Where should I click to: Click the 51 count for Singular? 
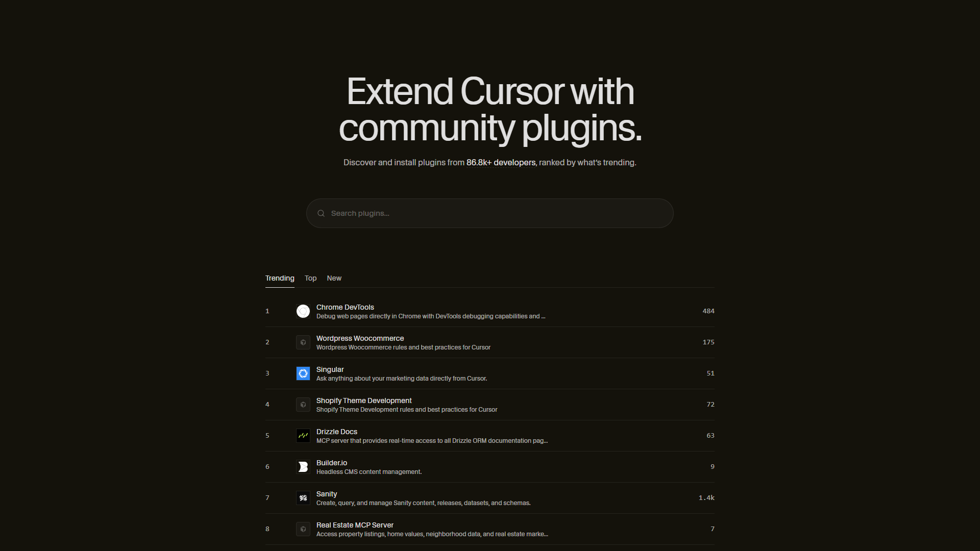click(x=710, y=373)
